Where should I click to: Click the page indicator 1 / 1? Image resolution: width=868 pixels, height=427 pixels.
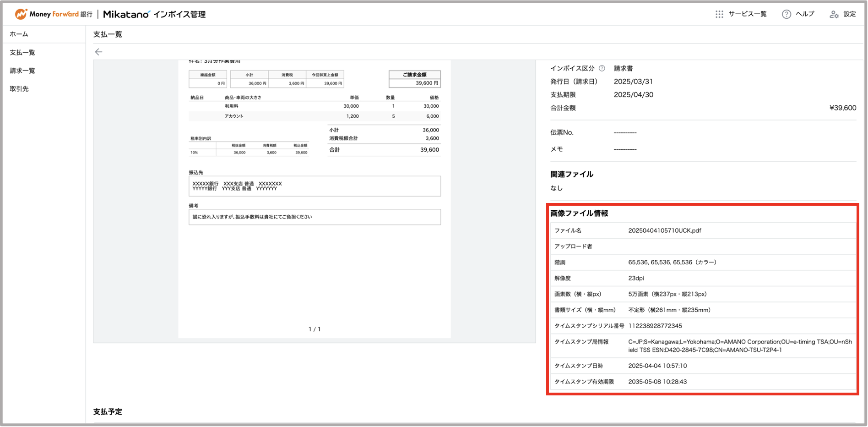click(315, 329)
